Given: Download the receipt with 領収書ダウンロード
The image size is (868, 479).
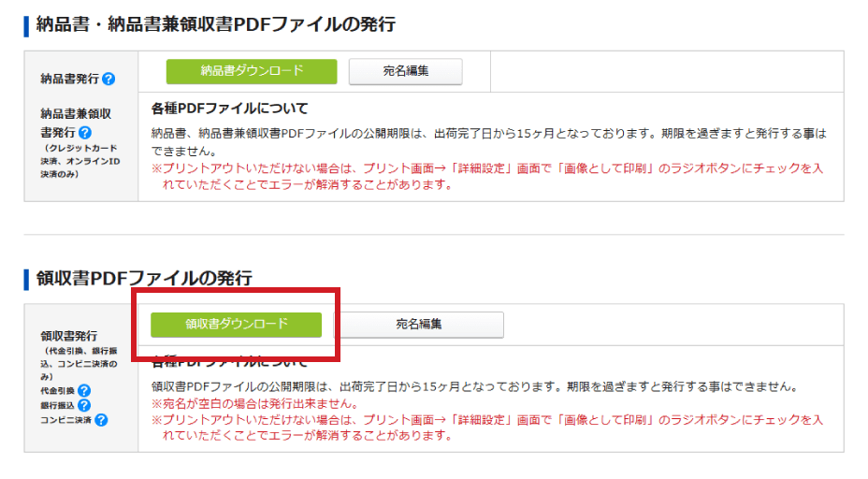Looking at the screenshot, I should 236,324.
